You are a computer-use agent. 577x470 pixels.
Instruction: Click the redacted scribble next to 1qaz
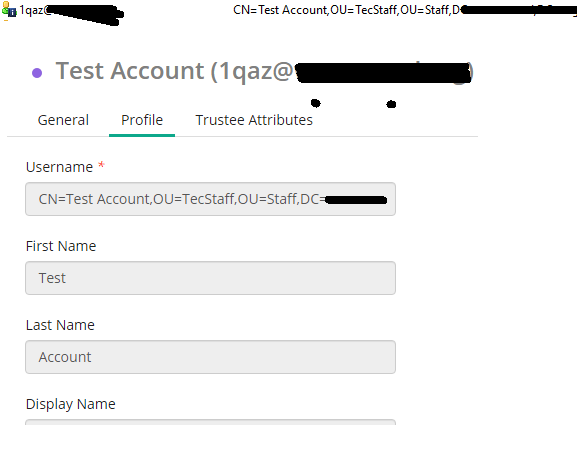point(84,14)
